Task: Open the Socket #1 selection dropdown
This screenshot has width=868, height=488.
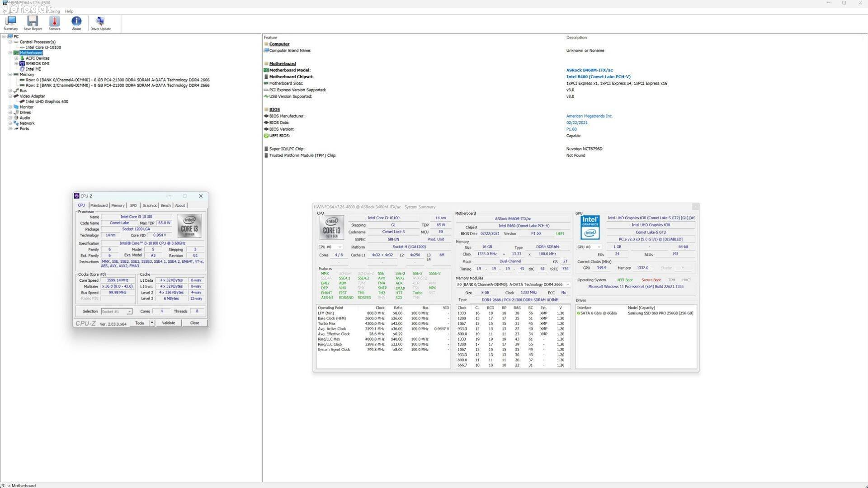Action: 116,312
